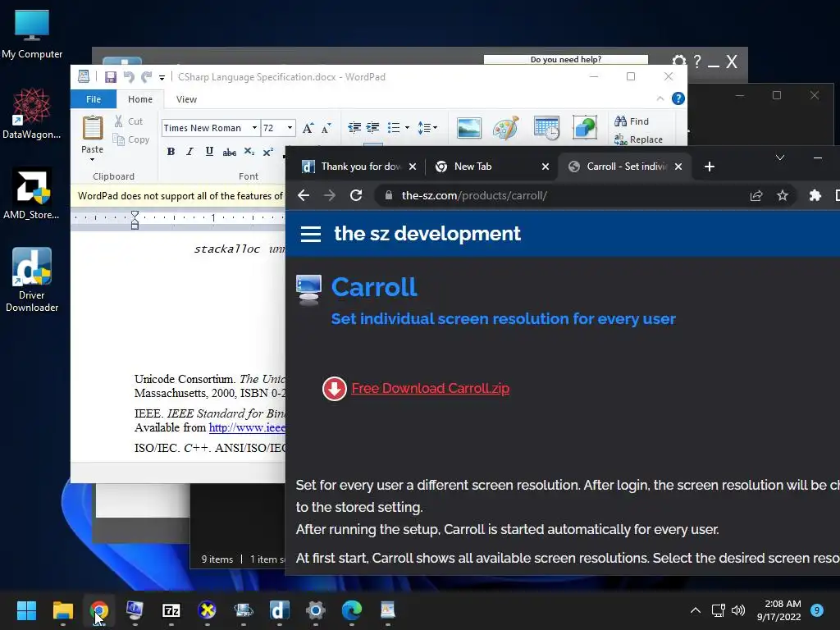Open 7-Zip from the taskbar
Screen dimensions: 840x630
(171, 610)
